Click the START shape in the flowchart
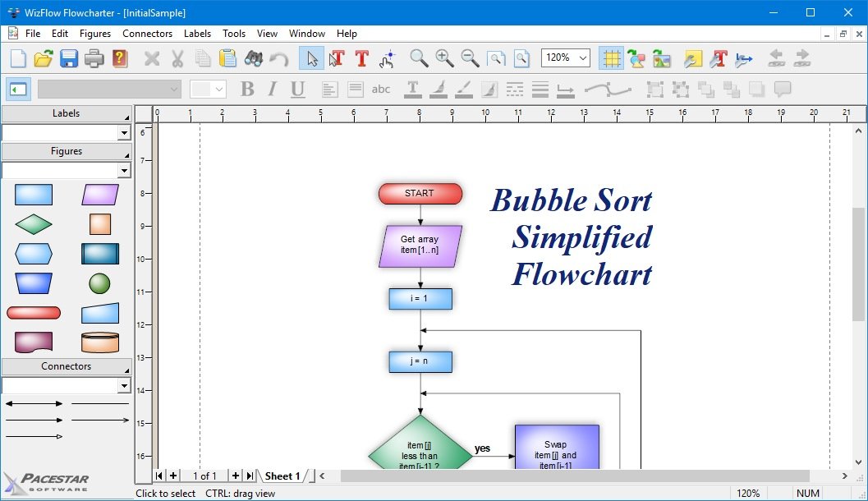This screenshot has height=501, width=868. 420,194
